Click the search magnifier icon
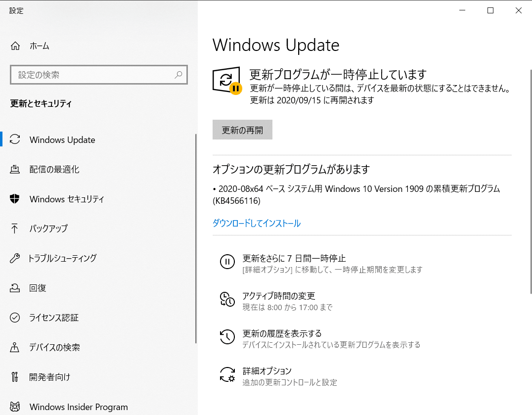 point(178,75)
